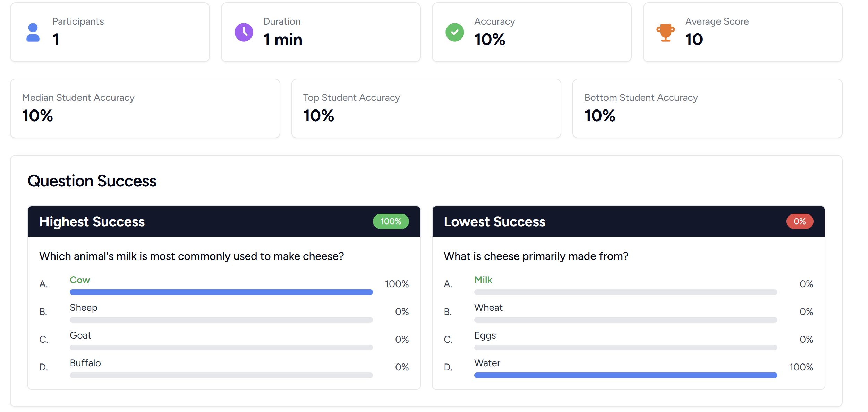
Task: Click the orange Average Score trophy icon
Action: click(x=665, y=32)
